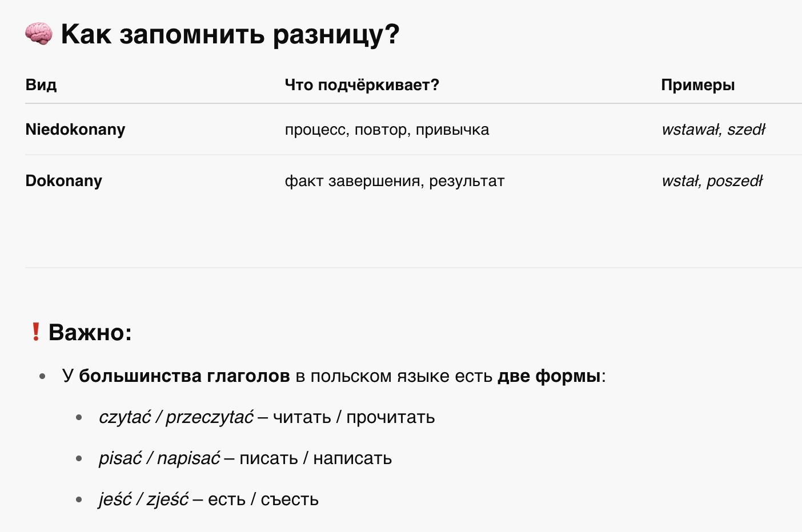Click the pisać / napisać list item

[245, 458]
